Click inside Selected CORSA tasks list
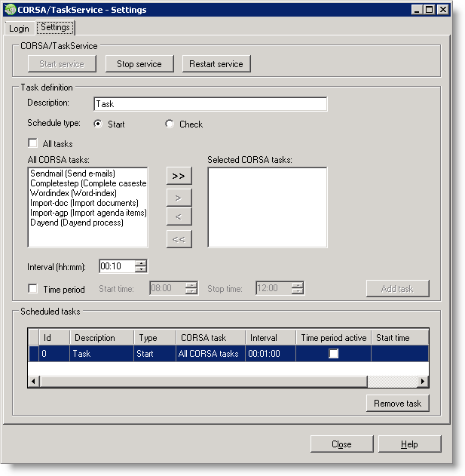The height and width of the screenshot is (476, 465). pos(268,207)
